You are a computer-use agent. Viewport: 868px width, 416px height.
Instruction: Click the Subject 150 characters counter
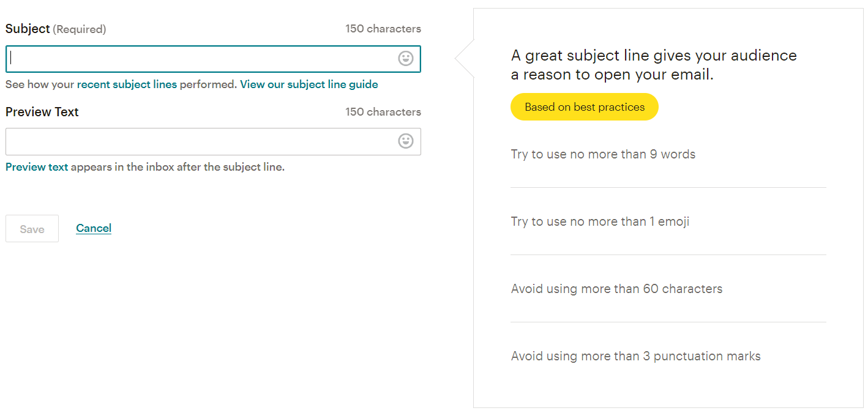383,29
